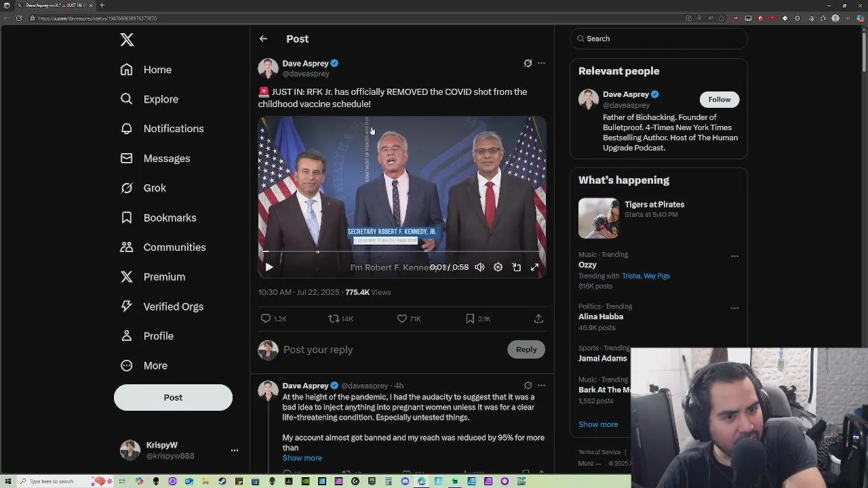Open the Alina Habba trend
Image resolution: width=868 pixels, height=488 pixels.
[601, 317]
